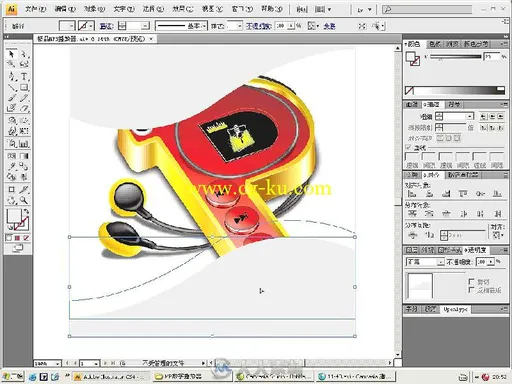512x384 pixels.
Task: Click first distribute objects icon in Align panel
Action: 412,213
